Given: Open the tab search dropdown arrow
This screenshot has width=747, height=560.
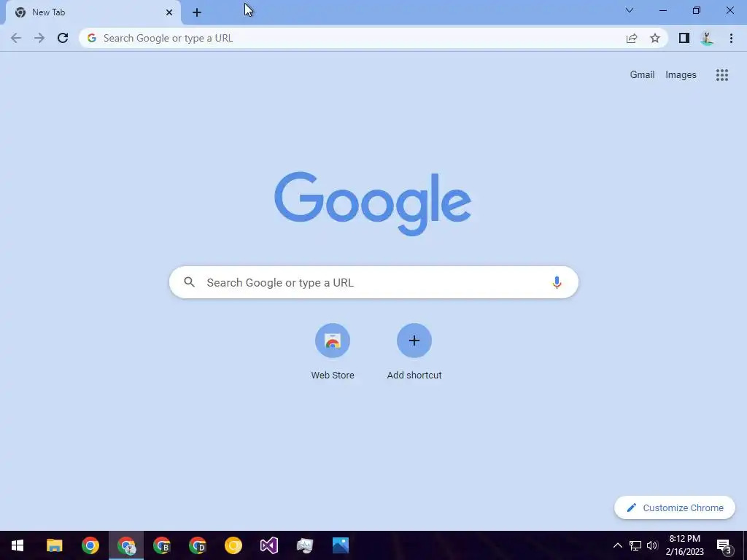Looking at the screenshot, I should (x=630, y=10).
